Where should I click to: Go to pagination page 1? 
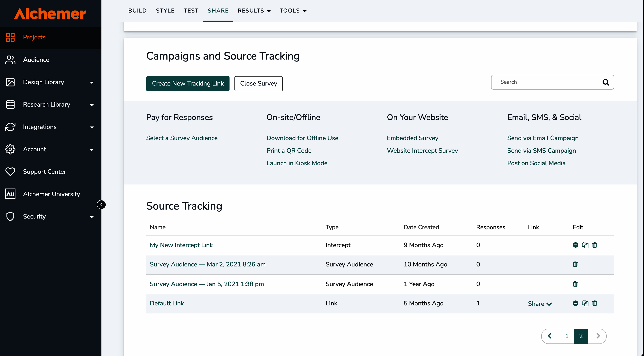[567, 336]
